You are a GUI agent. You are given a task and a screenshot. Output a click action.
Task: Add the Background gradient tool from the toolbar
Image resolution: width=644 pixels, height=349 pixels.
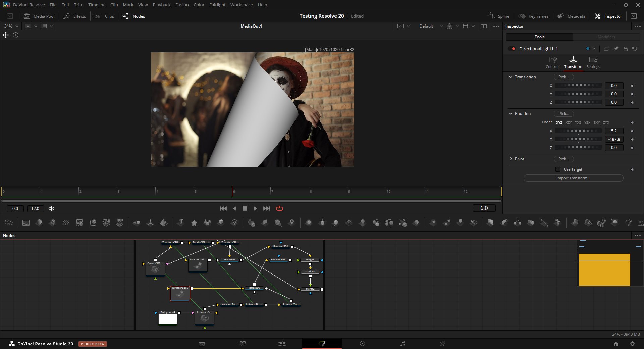tap(26, 222)
